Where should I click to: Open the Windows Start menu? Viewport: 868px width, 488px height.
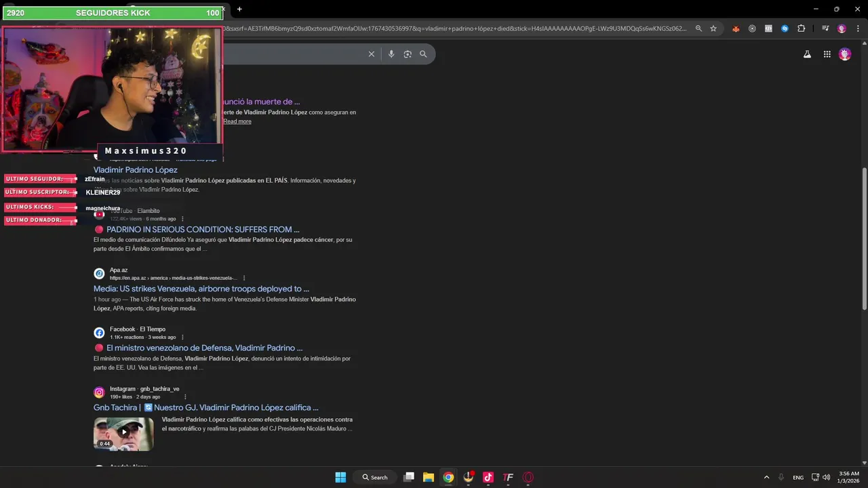pyautogui.click(x=340, y=477)
